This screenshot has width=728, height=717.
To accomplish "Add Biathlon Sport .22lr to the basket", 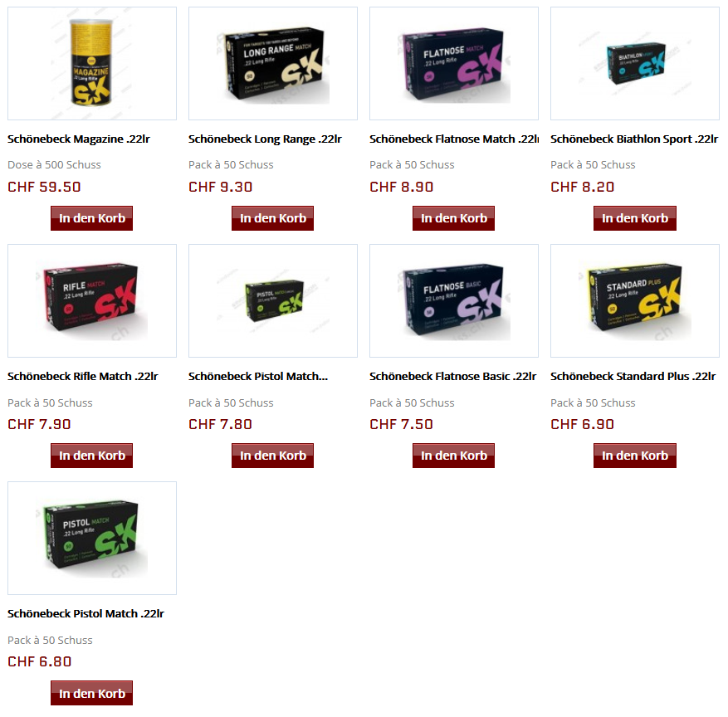I will pyautogui.click(x=635, y=218).
